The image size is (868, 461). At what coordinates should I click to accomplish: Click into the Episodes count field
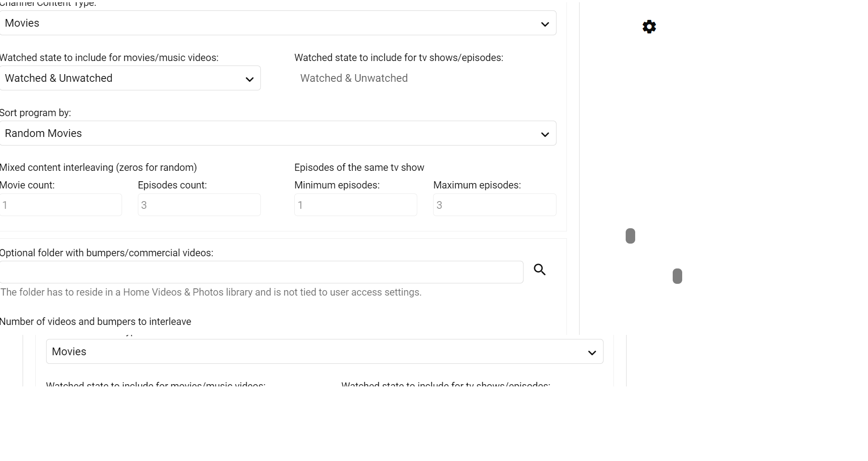(199, 205)
